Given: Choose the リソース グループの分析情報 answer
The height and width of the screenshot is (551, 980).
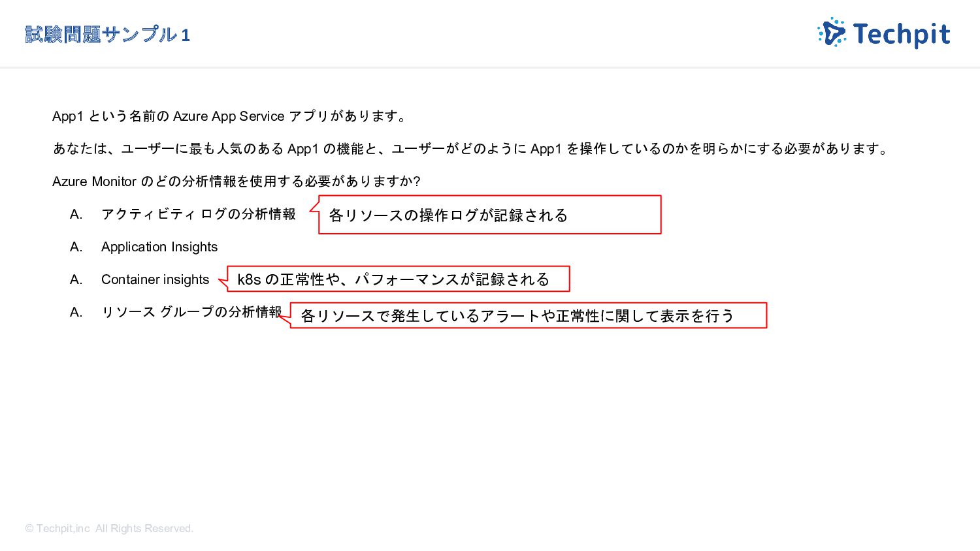Looking at the screenshot, I should [191, 312].
